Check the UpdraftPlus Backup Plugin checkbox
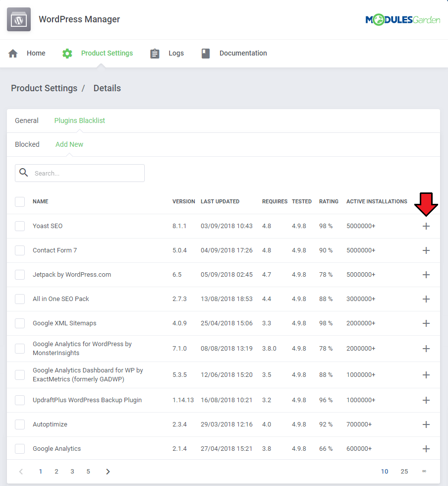The height and width of the screenshot is (486, 448). 20,400
